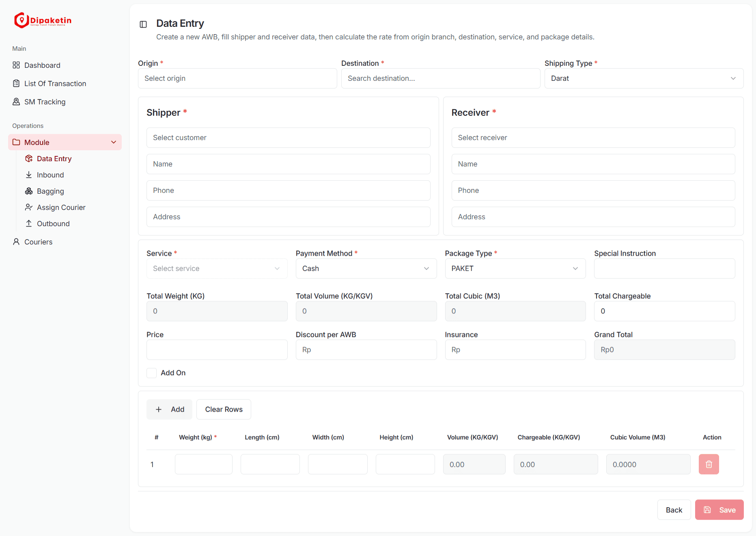Click the Discount per AWB field

point(366,350)
